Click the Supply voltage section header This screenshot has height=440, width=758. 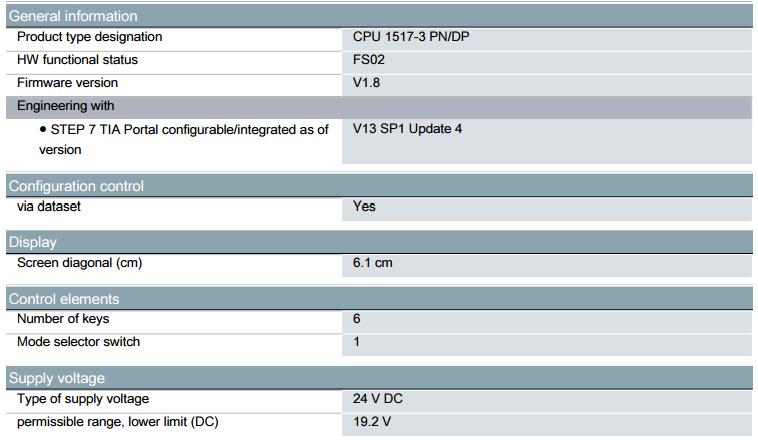(x=57, y=378)
